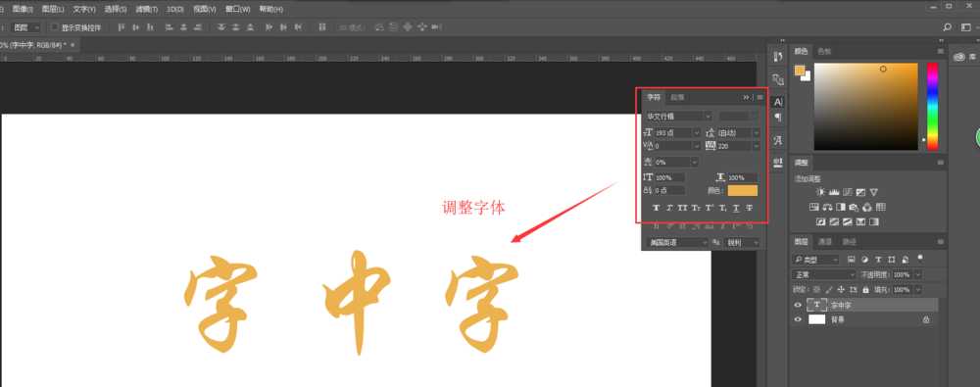Image resolution: width=980 pixels, height=387 pixels.
Task: Open the 视图(V) menu
Action: 205,10
